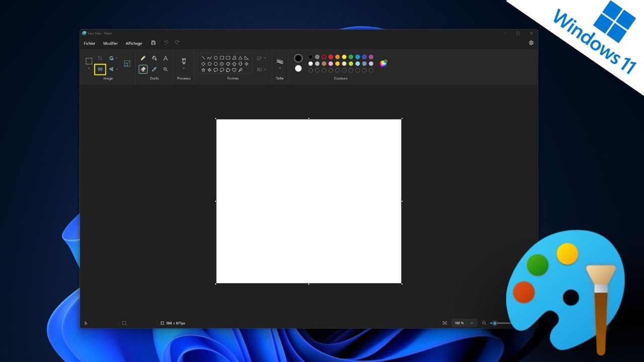The width and height of the screenshot is (644, 362).
Task: Select the Text tool
Action: [x=166, y=58]
